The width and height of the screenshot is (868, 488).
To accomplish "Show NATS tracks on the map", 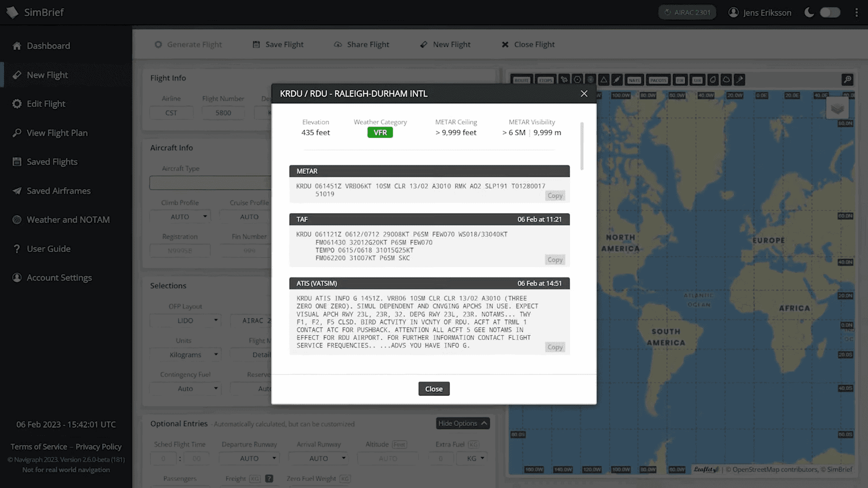I will tap(634, 80).
